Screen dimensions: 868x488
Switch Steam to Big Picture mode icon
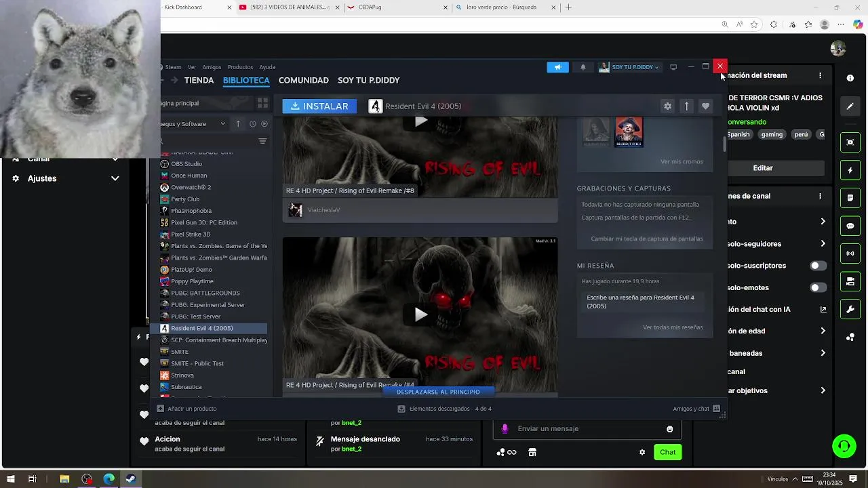(673, 67)
